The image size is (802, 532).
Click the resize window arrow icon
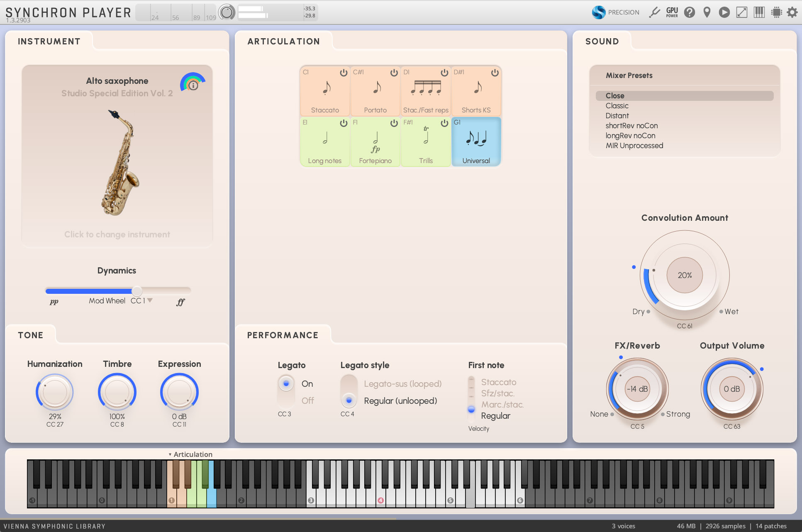pos(741,12)
